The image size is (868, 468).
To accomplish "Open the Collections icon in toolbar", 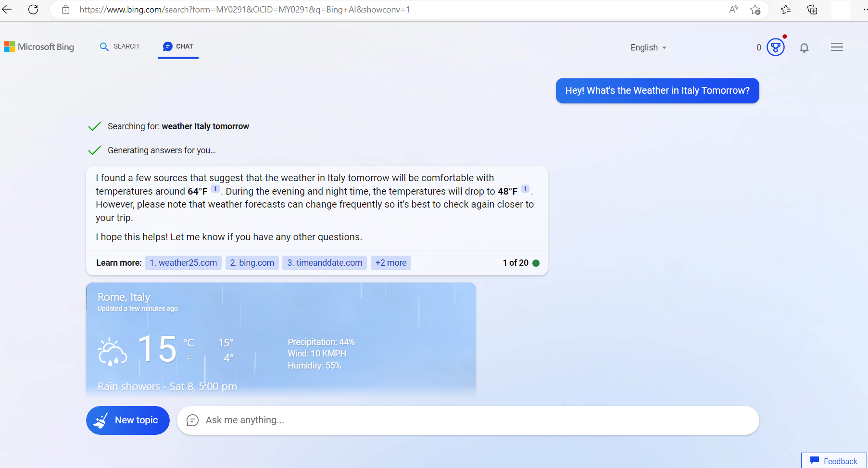I will click(x=812, y=10).
